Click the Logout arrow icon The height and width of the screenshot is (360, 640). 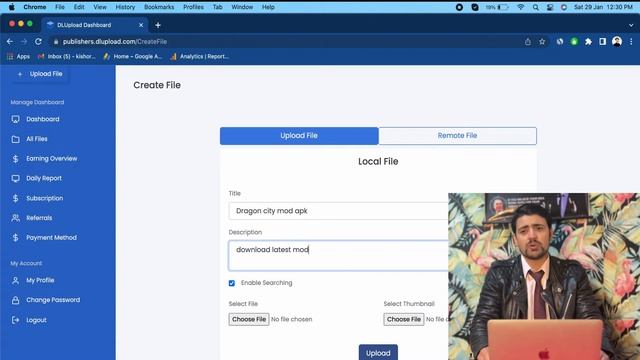16,320
